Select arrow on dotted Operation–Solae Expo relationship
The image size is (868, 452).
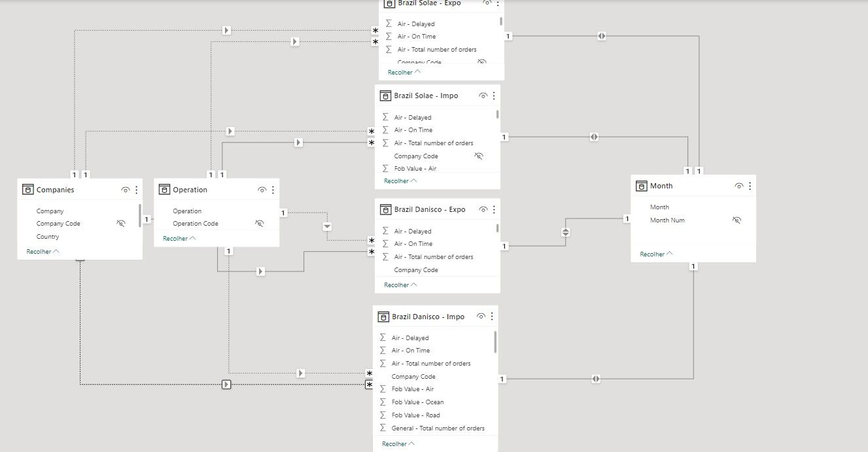pos(294,41)
